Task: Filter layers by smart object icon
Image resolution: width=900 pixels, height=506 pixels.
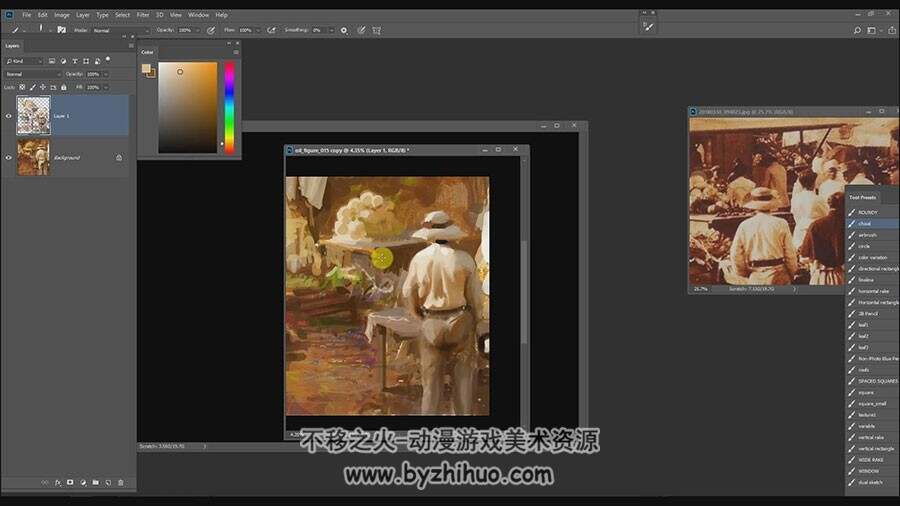Action: [x=97, y=61]
